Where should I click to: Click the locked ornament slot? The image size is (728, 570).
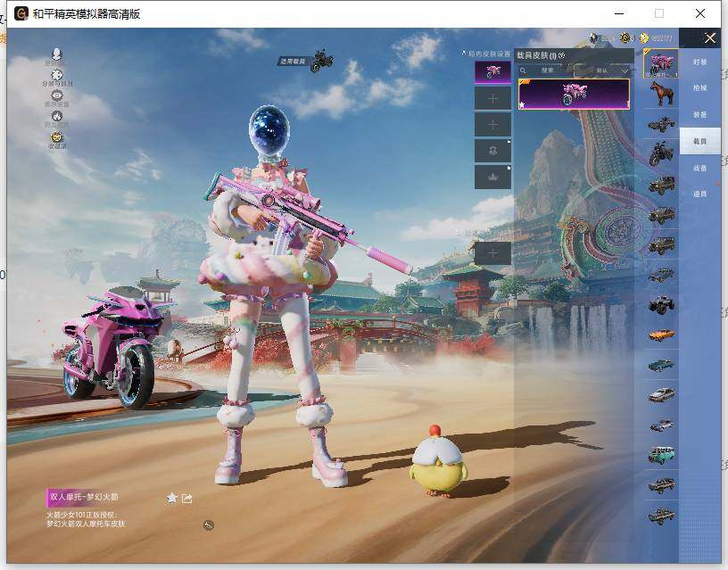click(x=492, y=151)
